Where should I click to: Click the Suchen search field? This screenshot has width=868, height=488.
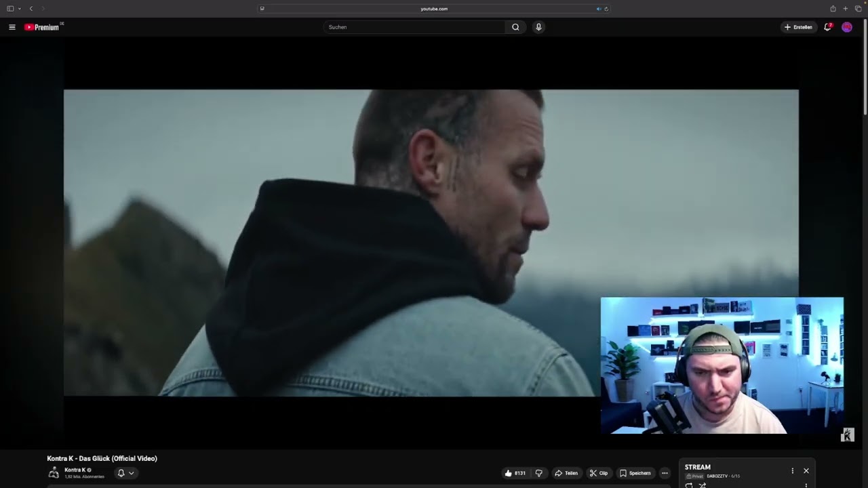click(x=414, y=27)
